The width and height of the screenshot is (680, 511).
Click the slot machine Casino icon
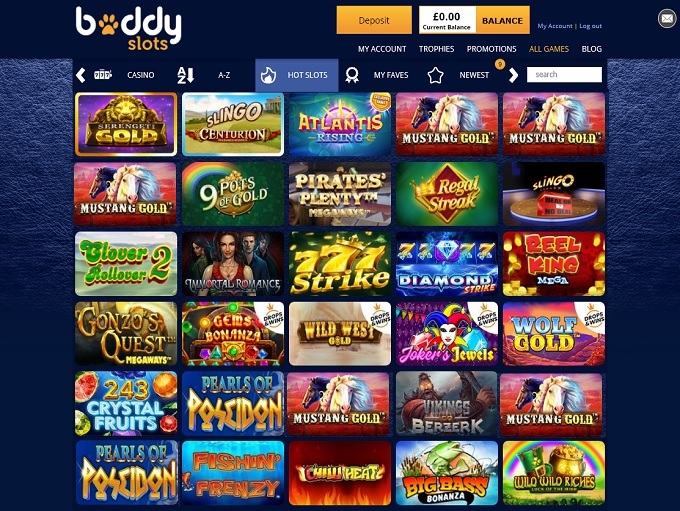(103, 75)
